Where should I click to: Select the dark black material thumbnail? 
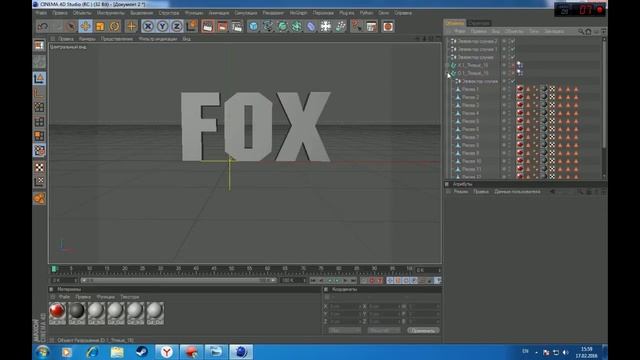click(77, 313)
